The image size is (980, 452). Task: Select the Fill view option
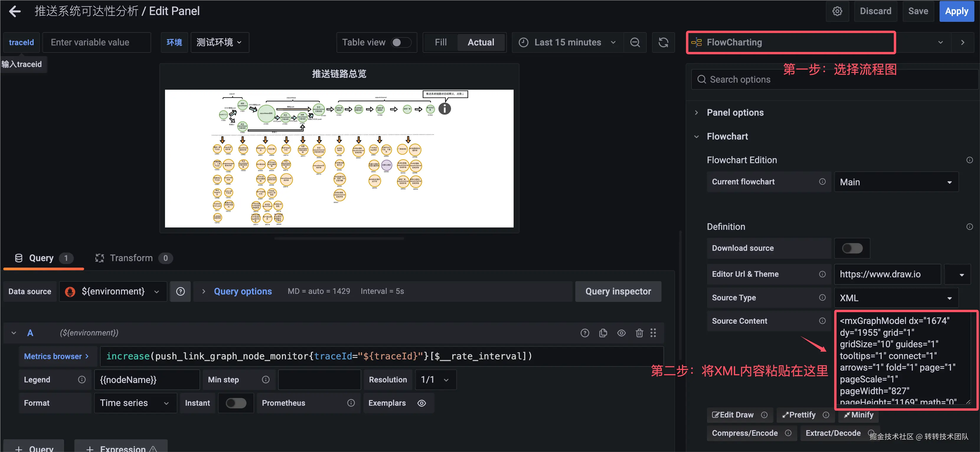point(440,42)
